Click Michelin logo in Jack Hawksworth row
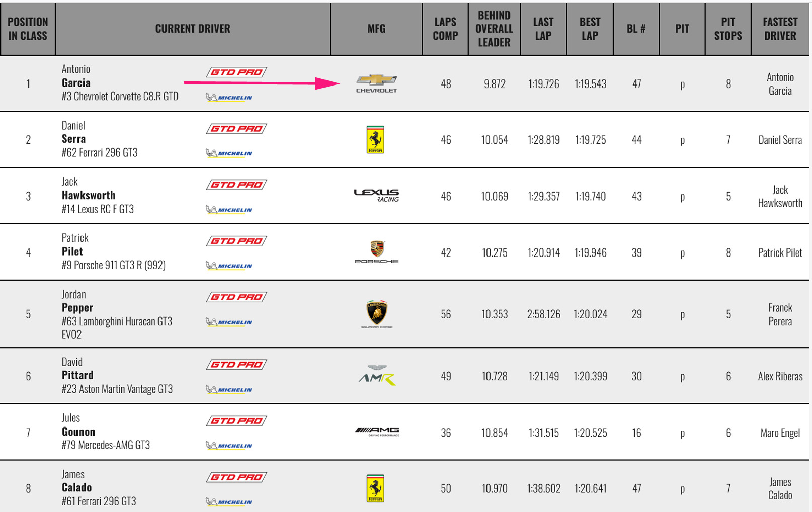Image resolution: width=812 pixels, height=512 pixels. coord(229,210)
